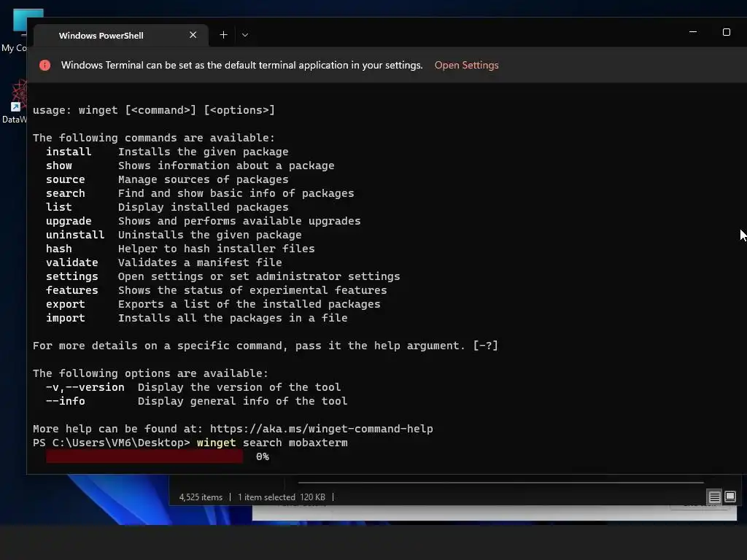747x560 pixels.
Task: Click the red info alert icon
Action: point(44,65)
